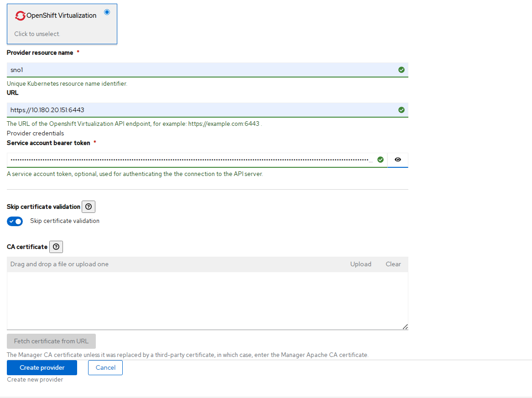Click the Create provider button

42,367
